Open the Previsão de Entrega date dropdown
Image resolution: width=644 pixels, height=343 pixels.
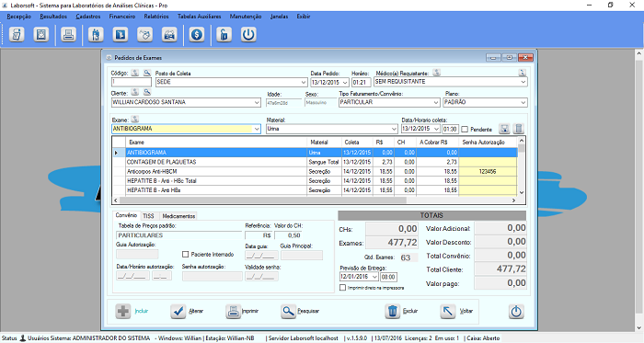pos(374,277)
